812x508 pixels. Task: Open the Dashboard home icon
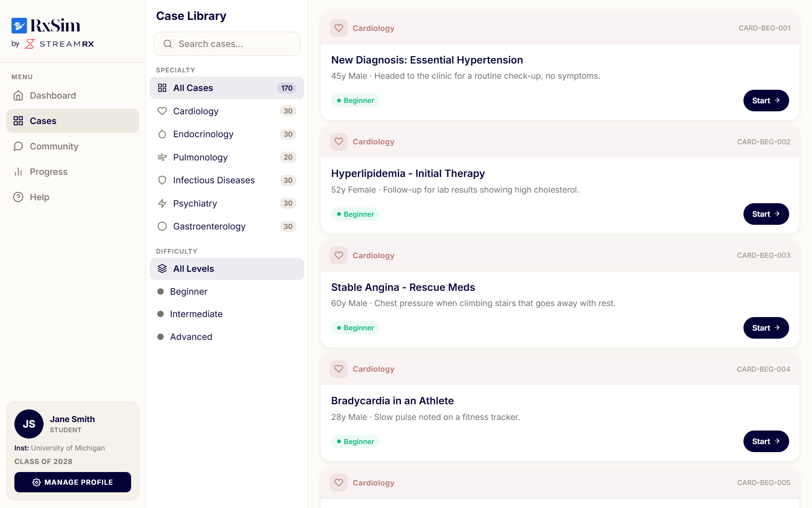(18, 96)
